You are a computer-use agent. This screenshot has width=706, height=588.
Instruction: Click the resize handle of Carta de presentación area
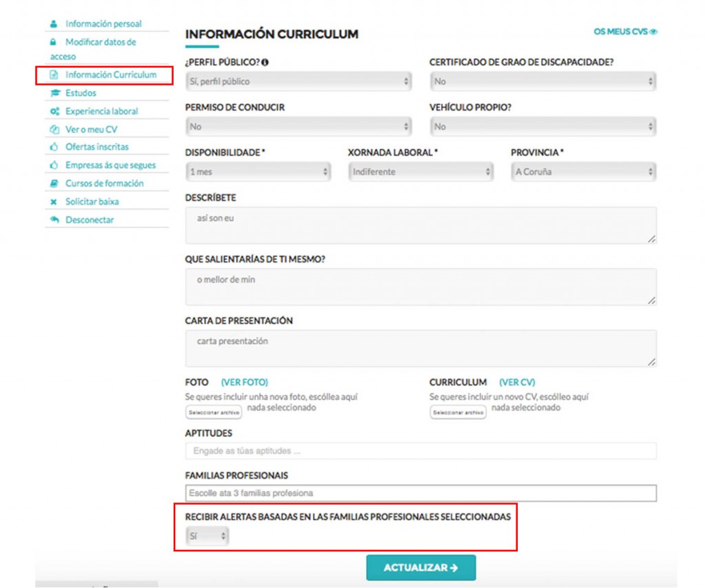652,362
